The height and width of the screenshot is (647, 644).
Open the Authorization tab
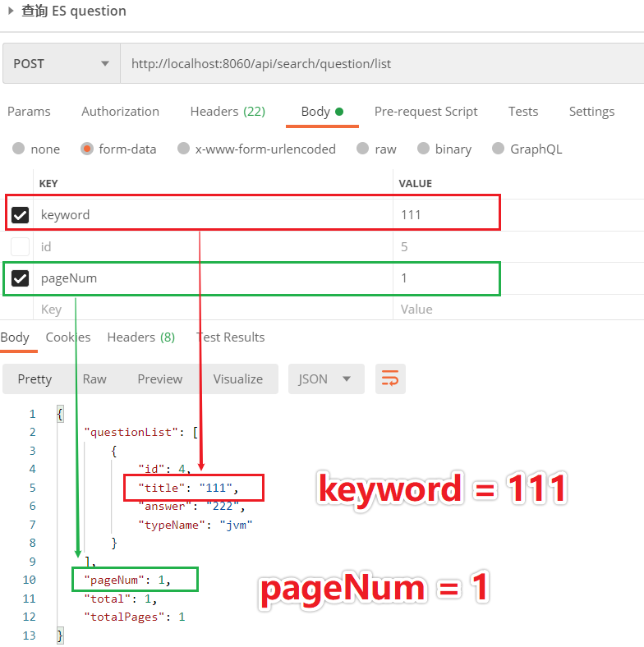pyautogui.click(x=120, y=111)
